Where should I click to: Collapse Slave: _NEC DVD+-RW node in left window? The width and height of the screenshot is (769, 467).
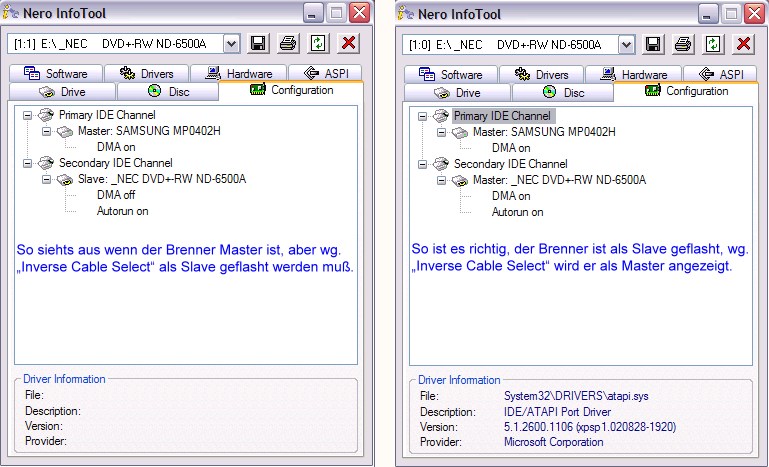[x=46, y=180]
